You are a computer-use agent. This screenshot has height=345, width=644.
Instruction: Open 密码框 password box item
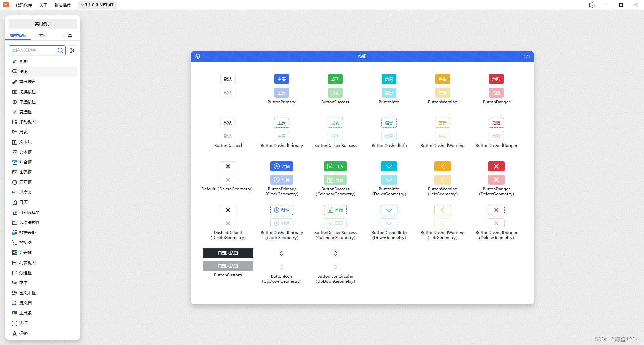[x=43, y=172]
